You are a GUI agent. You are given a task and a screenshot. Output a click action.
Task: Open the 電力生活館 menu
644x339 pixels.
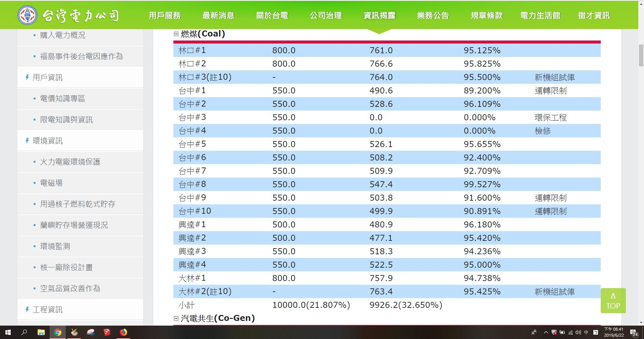(540, 15)
